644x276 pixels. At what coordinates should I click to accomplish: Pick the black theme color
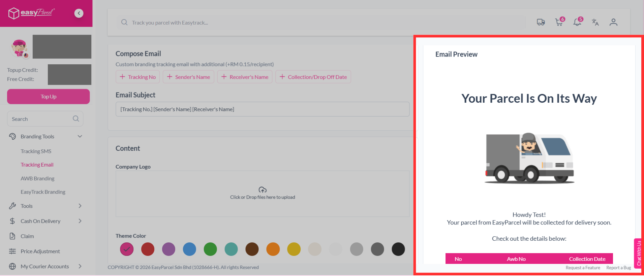click(398, 249)
